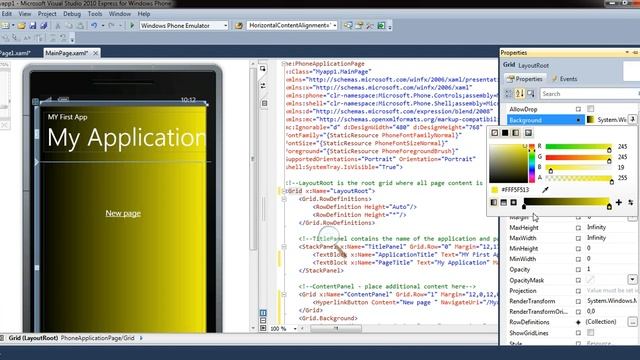Add gradient stop with plus icon
The image size is (640, 360).
pyautogui.click(x=619, y=202)
